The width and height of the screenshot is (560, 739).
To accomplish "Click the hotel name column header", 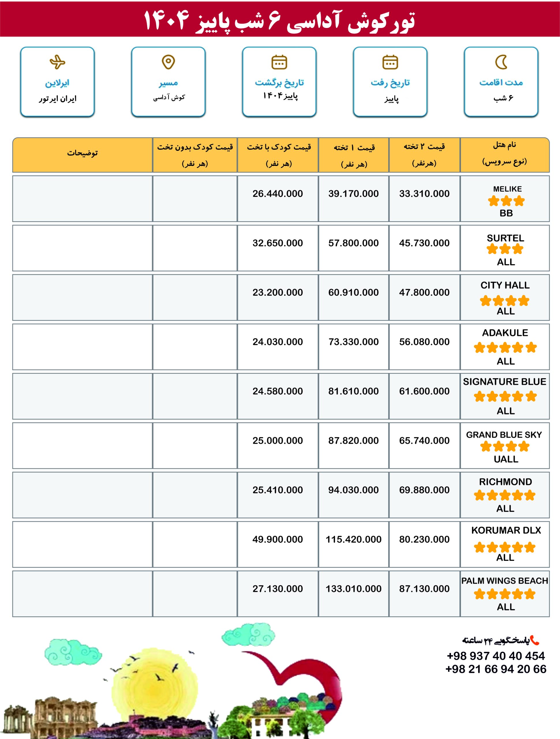I will pyautogui.click(x=504, y=154).
